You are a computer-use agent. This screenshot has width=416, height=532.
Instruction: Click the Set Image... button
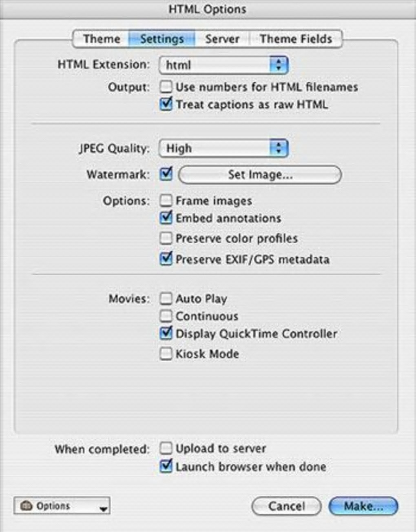tap(260, 175)
